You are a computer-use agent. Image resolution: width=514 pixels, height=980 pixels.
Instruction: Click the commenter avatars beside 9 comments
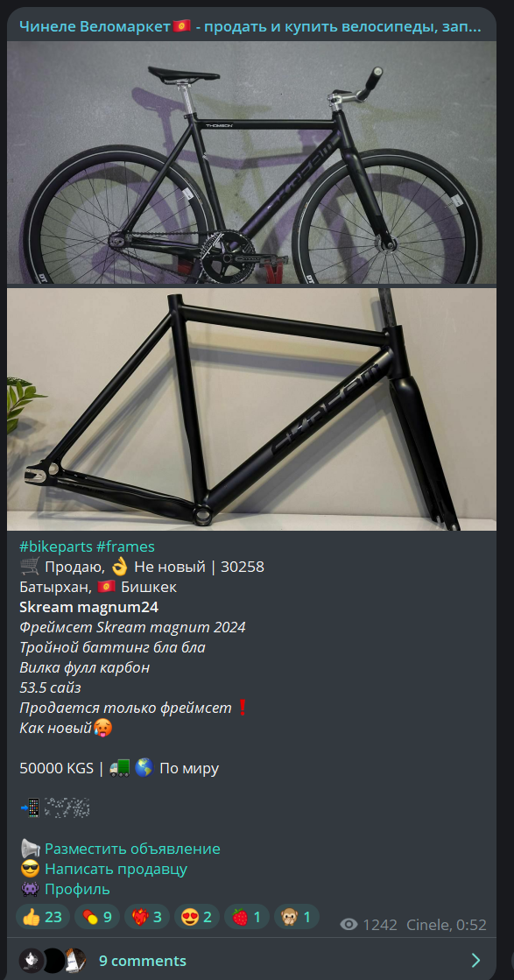tap(53, 960)
